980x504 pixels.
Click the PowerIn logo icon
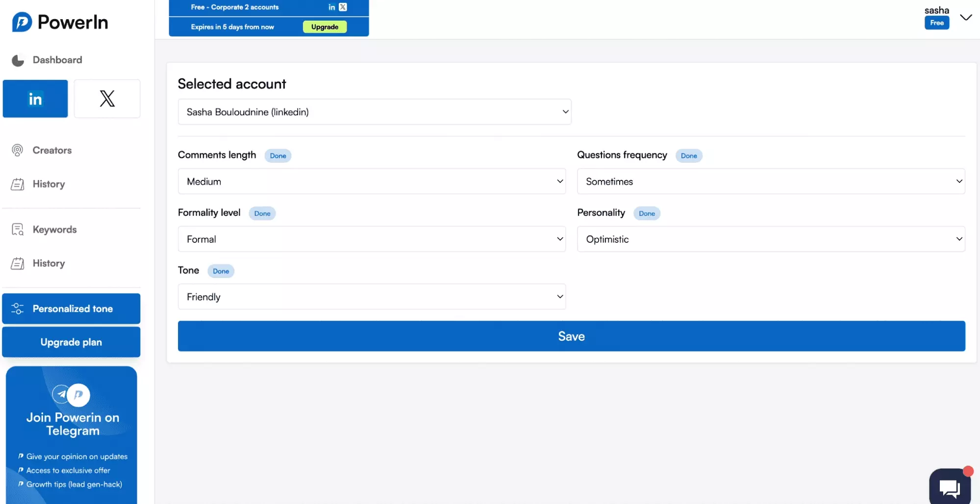point(22,22)
